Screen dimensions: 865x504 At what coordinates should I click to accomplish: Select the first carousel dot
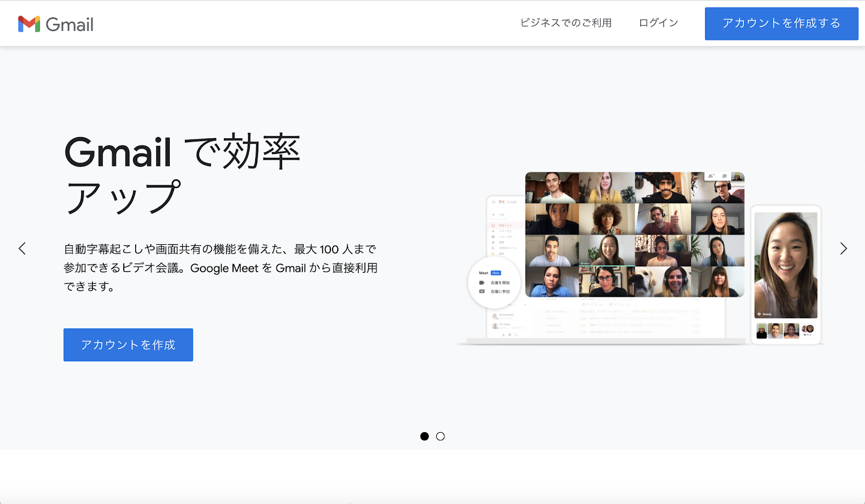(x=424, y=436)
